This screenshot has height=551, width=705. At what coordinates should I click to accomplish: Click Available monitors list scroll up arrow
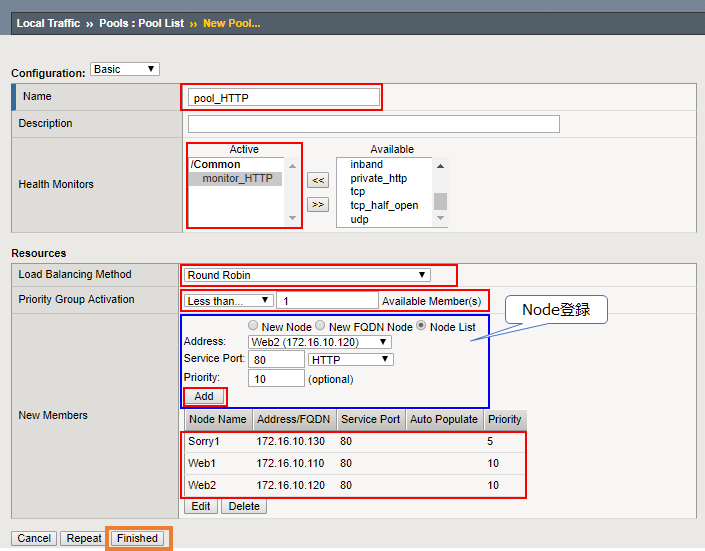click(441, 166)
